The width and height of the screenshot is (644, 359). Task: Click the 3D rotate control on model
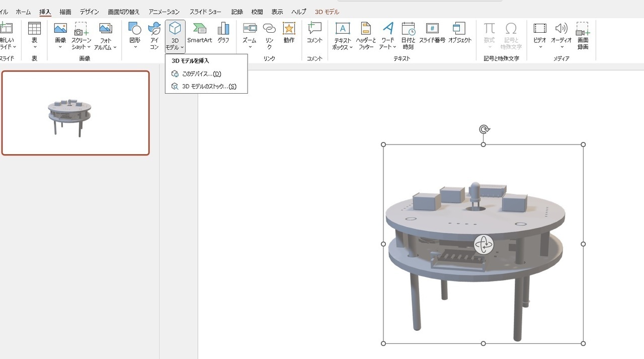click(x=484, y=244)
